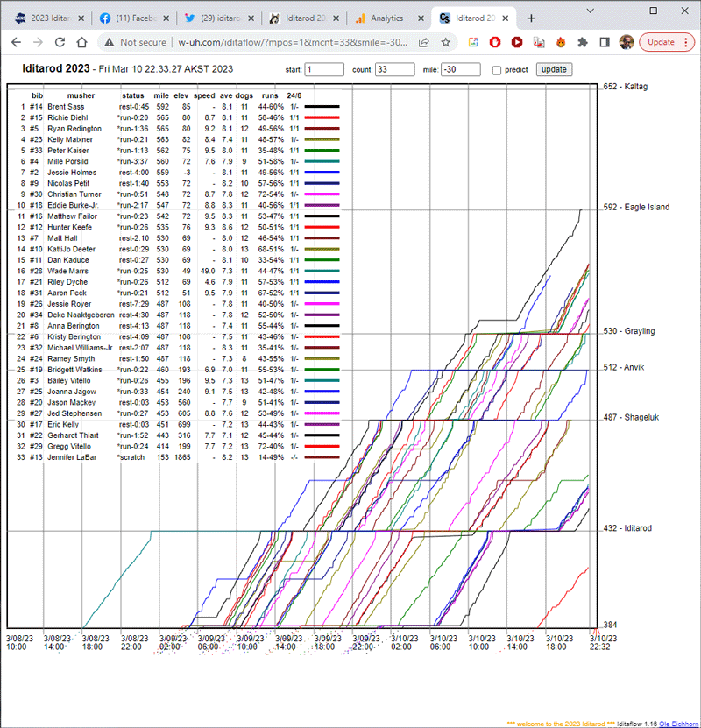Reload the current page
This screenshot has height=728, width=701.
(60, 42)
